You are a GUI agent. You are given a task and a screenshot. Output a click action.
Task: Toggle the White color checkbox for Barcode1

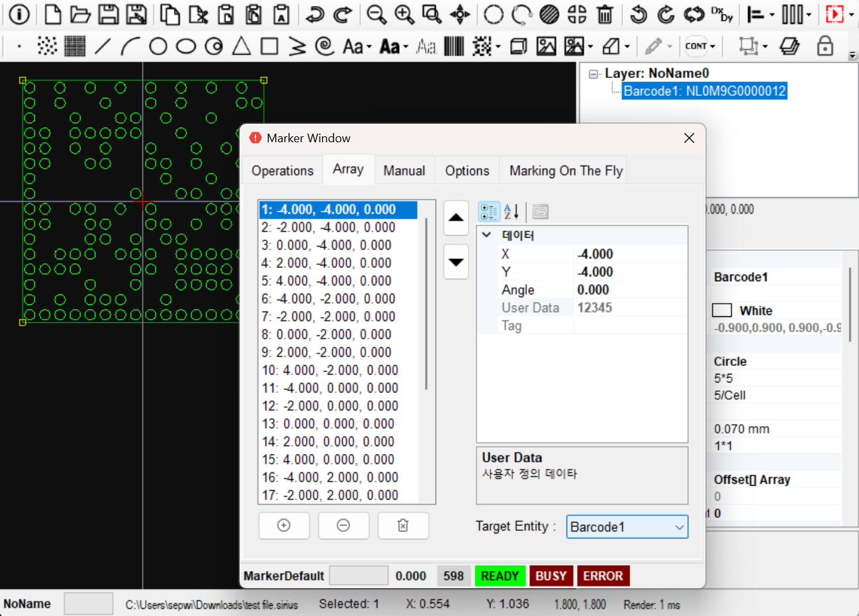pos(721,310)
